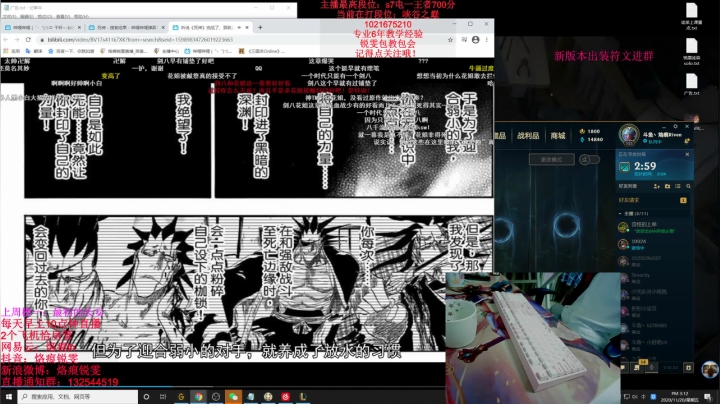Open WeChat from the taskbar

tap(233, 397)
